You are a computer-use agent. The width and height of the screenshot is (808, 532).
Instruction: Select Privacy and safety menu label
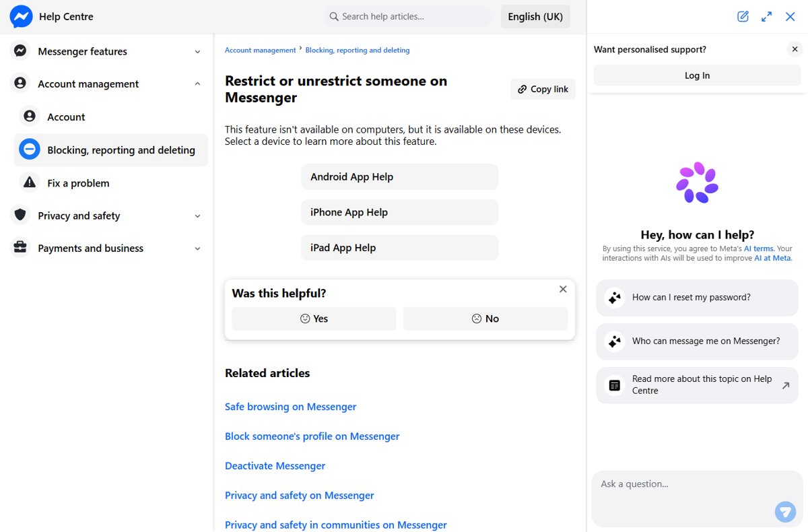[79, 215]
